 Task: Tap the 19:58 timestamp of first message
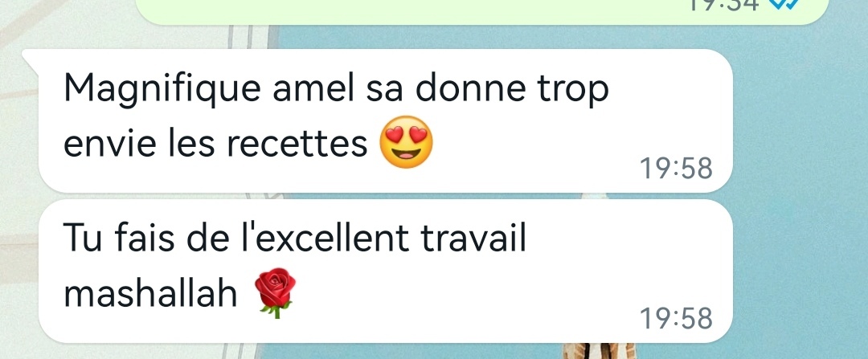(x=676, y=169)
